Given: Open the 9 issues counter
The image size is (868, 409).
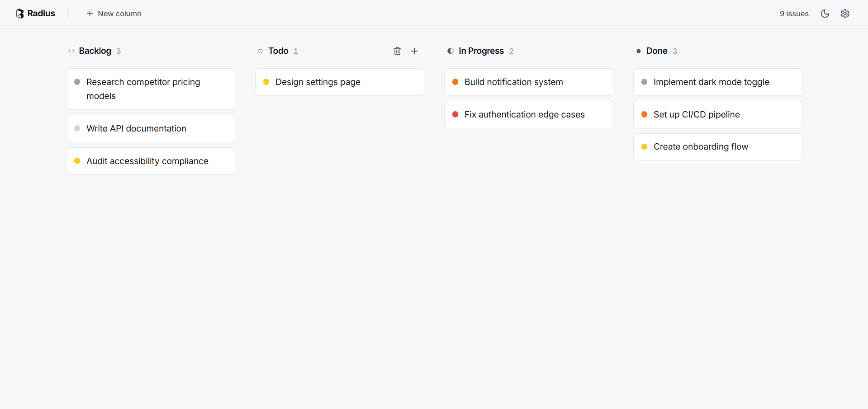Looking at the screenshot, I should point(794,14).
